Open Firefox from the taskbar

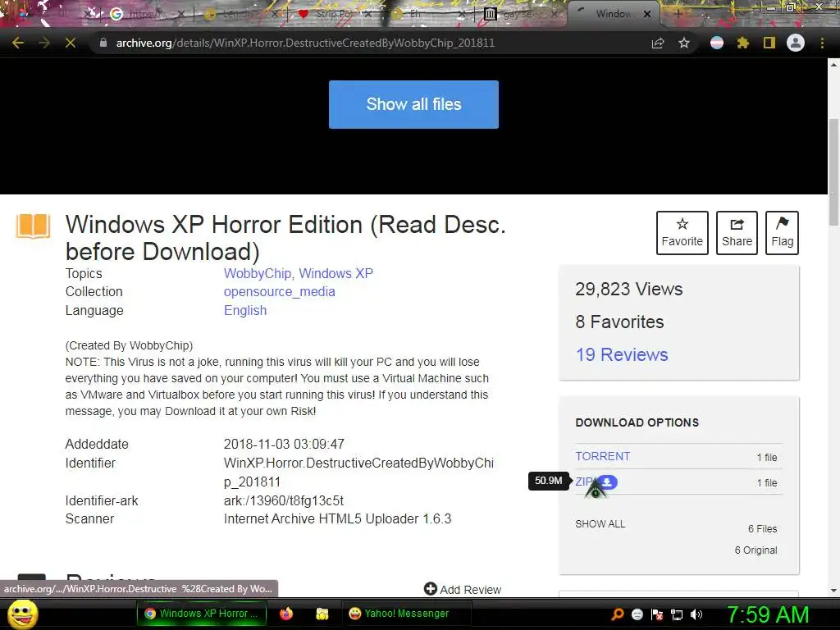pos(286,614)
